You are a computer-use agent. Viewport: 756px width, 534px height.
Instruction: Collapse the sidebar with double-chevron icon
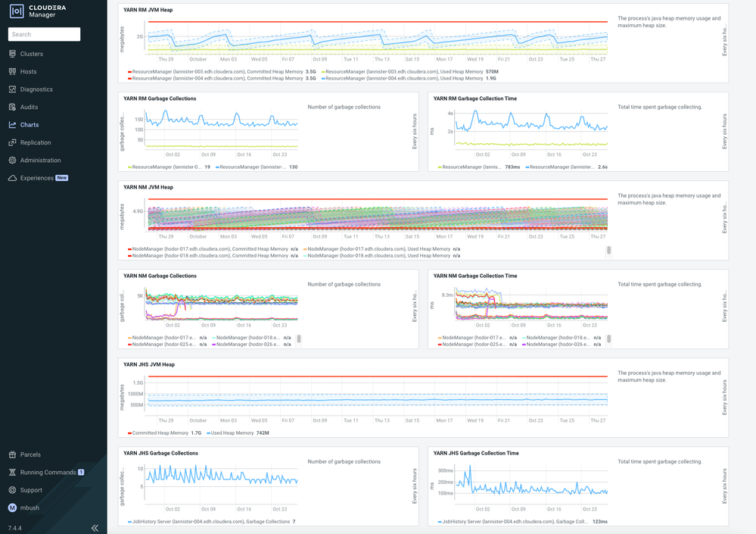point(95,528)
